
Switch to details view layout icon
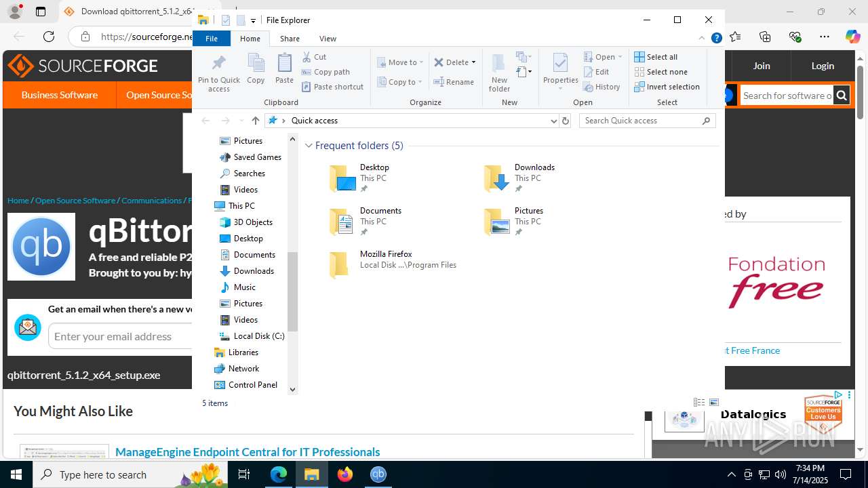699,403
